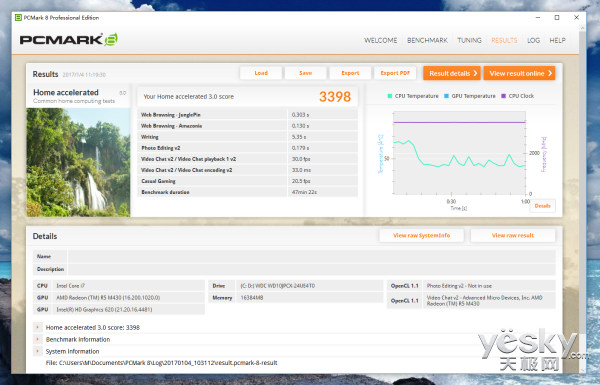Go to the Welcome tab
Viewport: 600px width, 385px height.
point(380,40)
